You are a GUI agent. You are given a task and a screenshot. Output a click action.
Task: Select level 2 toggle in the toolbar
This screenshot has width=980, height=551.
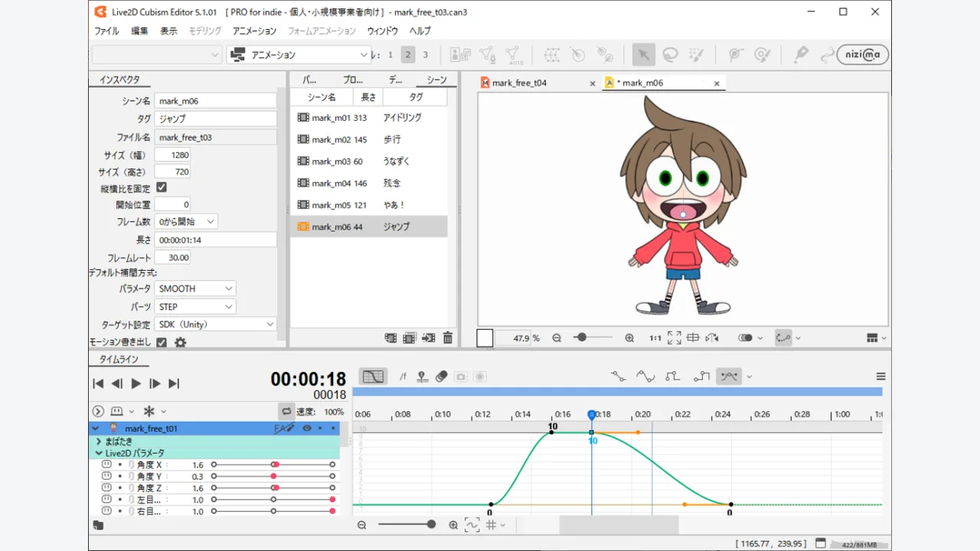click(408, 54)
